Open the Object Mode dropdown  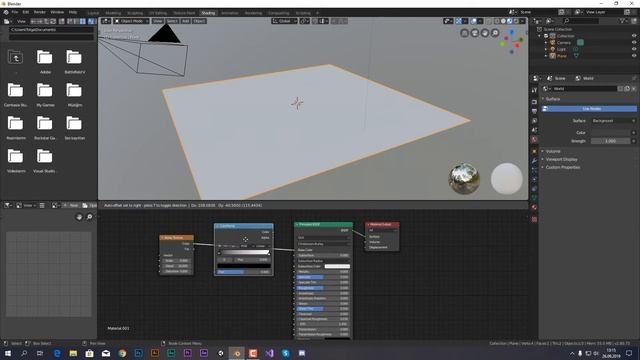131,21
